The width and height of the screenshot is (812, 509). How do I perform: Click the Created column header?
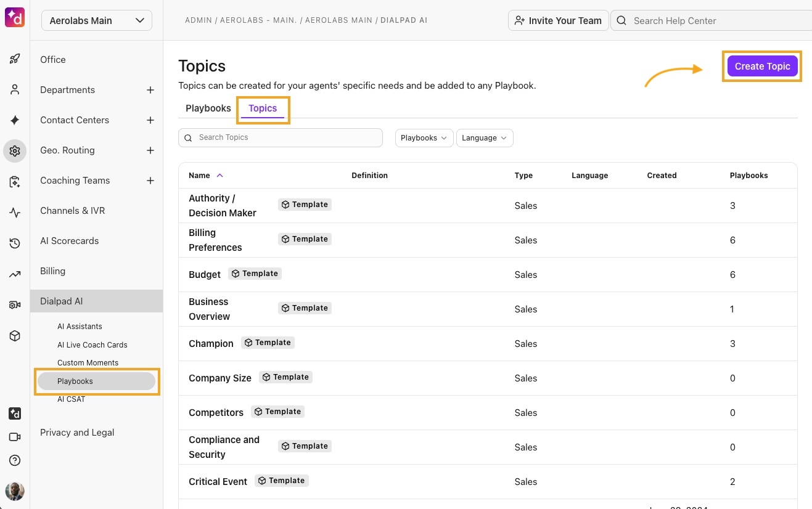point(662,176)
